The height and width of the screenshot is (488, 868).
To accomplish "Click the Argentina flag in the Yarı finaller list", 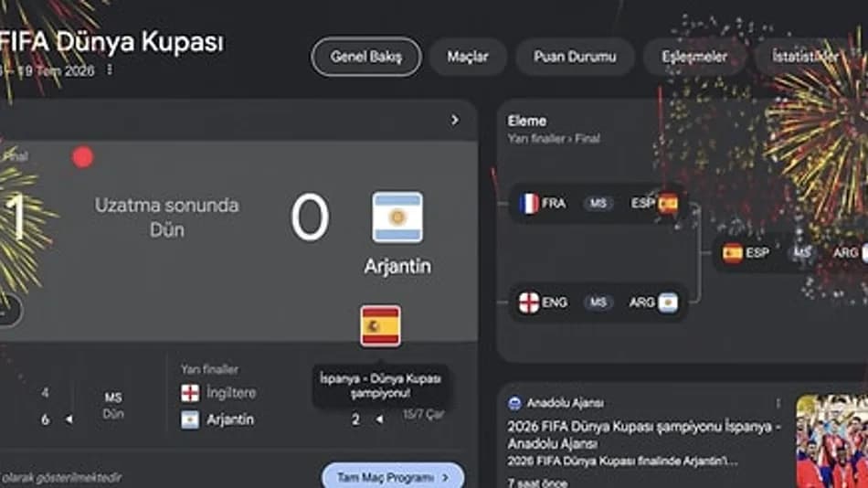I will [190, 419].
